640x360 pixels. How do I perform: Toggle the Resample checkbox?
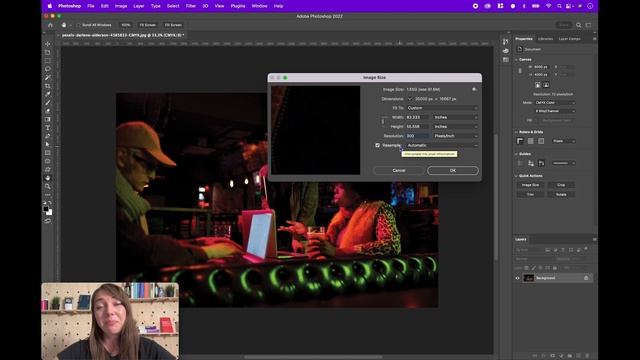(378, 145)
